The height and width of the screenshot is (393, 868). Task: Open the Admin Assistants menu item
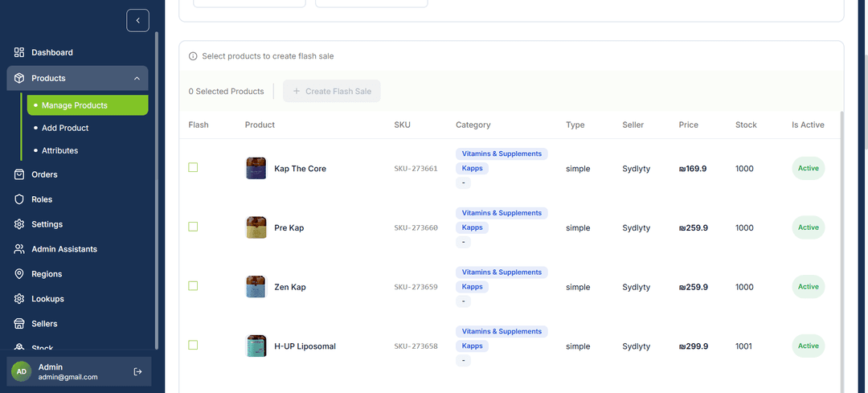point(77,249)
